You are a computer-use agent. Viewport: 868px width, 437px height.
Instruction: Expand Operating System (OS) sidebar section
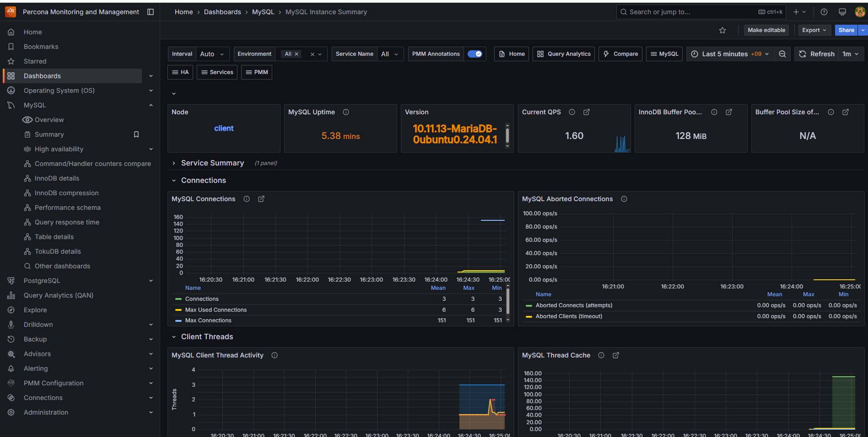[151, 91]
